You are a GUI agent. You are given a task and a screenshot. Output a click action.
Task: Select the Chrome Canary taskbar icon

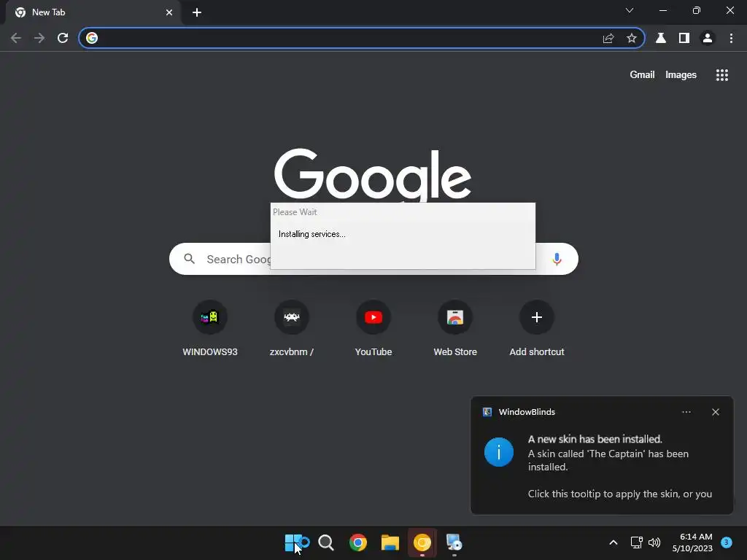point(422,542)
